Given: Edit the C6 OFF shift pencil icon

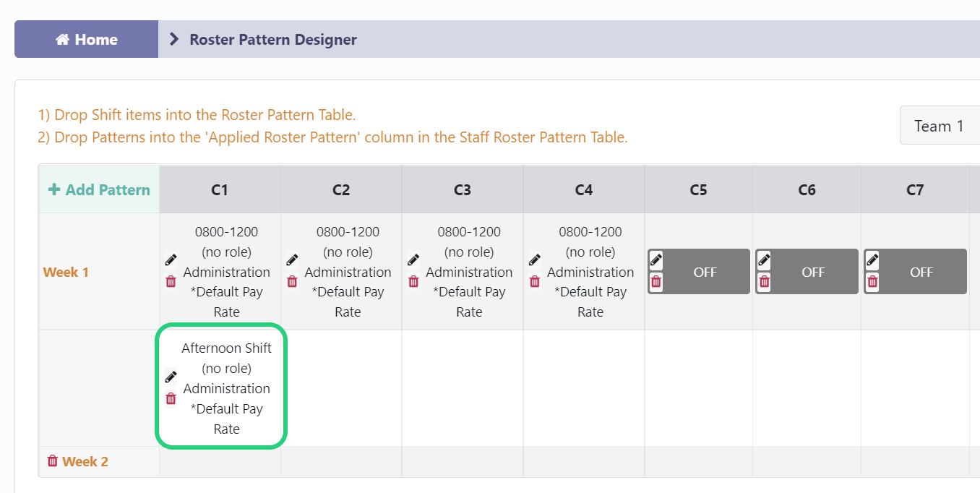Looking at the screenshot, I should tap(764, 260).
